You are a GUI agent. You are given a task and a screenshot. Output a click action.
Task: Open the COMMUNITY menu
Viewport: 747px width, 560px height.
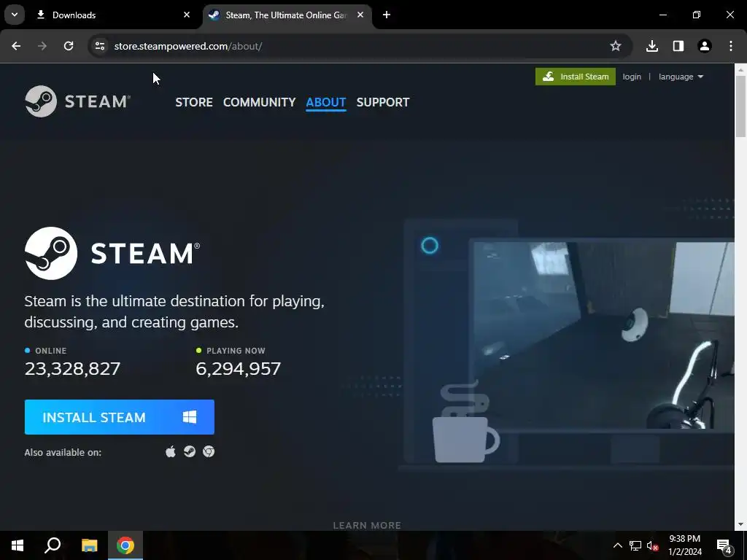point(259,102)
